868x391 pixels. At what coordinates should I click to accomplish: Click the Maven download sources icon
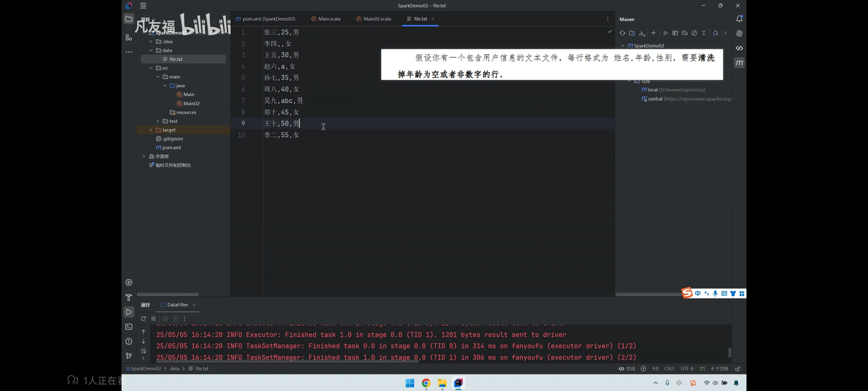(x=642, y=33)
